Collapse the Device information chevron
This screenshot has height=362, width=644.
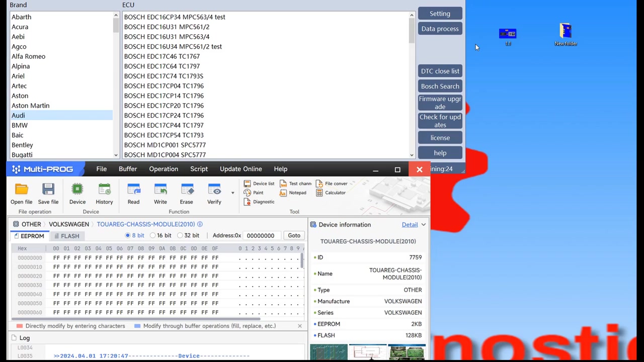point(424,225)
